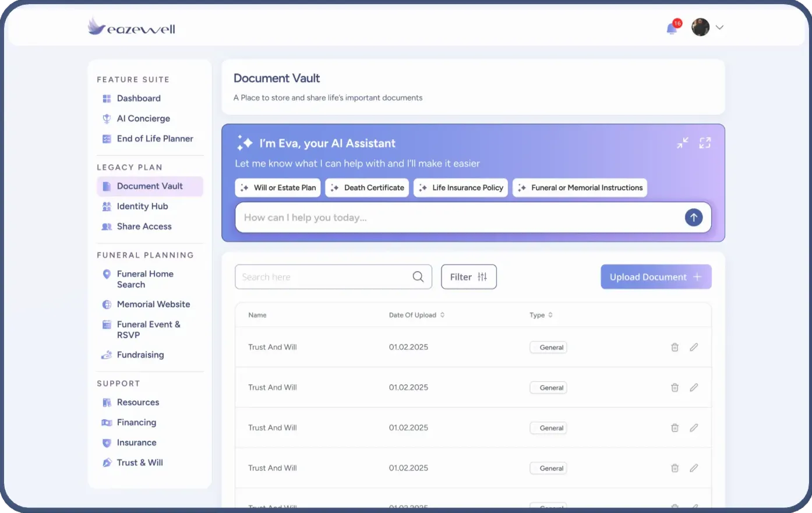Focus the 'Search here' input field
The height and width of the screenshot is (513, 812).
(323, 277)
